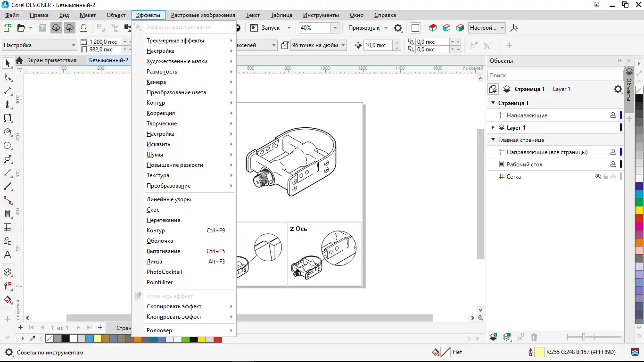Open the 96 точек на дюйм dropdown

343,46
